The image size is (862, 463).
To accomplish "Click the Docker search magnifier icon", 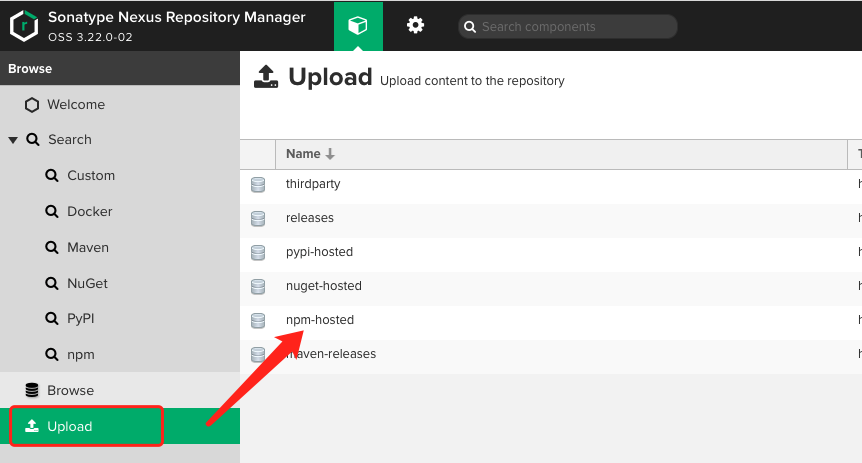I will [x=52, y=212].
